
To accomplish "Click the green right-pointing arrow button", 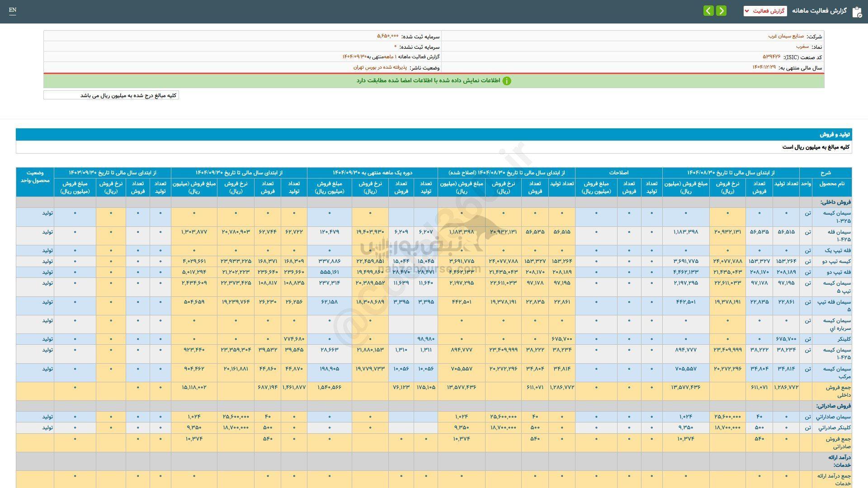I will click(x=722, y=11).
